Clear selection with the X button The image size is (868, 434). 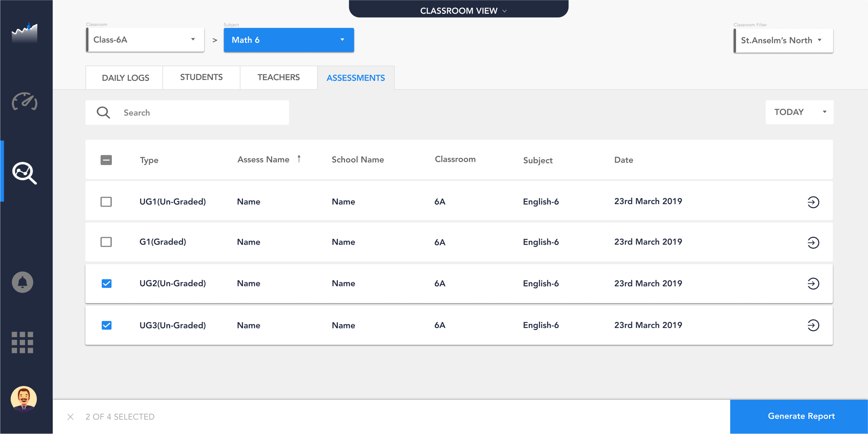point(70,417)
